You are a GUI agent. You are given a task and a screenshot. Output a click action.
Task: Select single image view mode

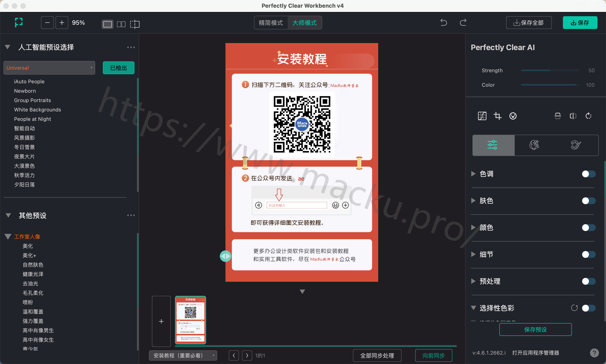coord(107,24)
